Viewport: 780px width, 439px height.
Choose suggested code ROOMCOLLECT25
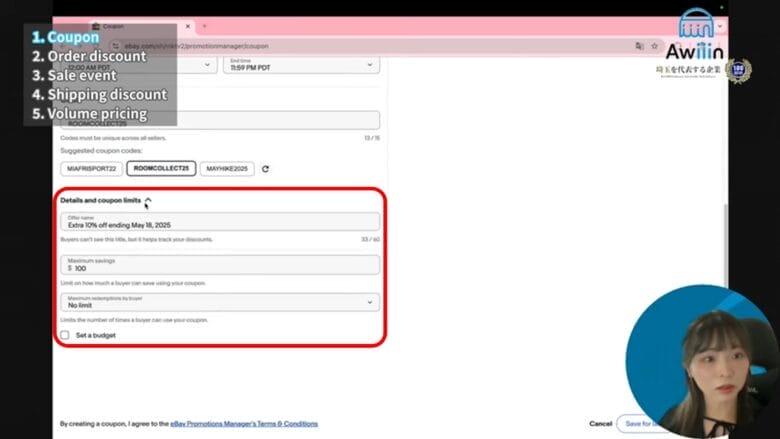pos(161,169)
